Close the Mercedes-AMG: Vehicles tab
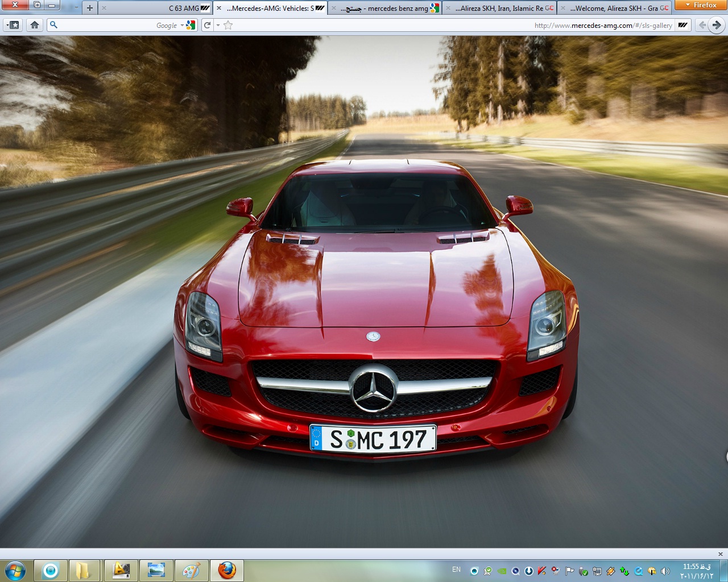This screenshot has width=728, height=582. tap(219, 8)
